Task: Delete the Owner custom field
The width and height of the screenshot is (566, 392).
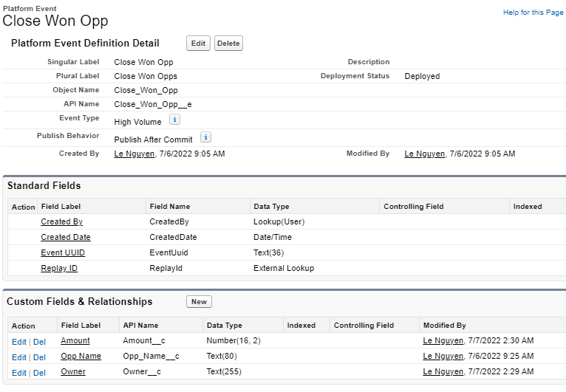Action: (x=39, y=373)
